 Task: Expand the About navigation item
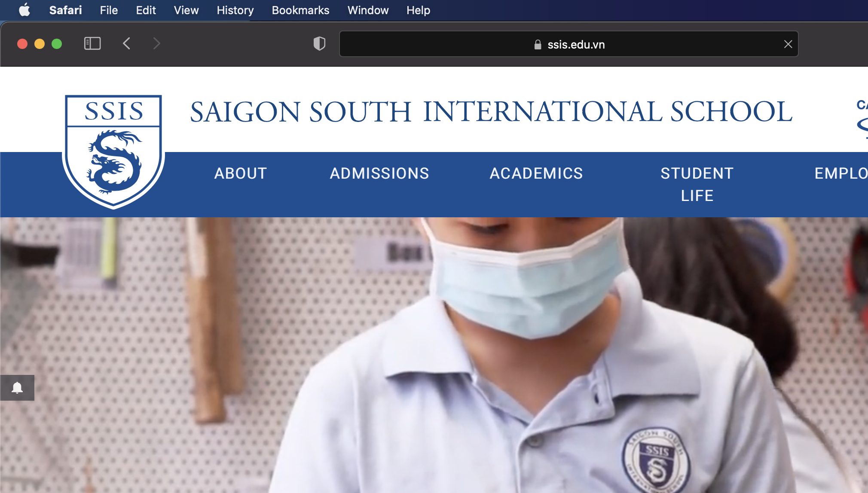pos(241,173)
